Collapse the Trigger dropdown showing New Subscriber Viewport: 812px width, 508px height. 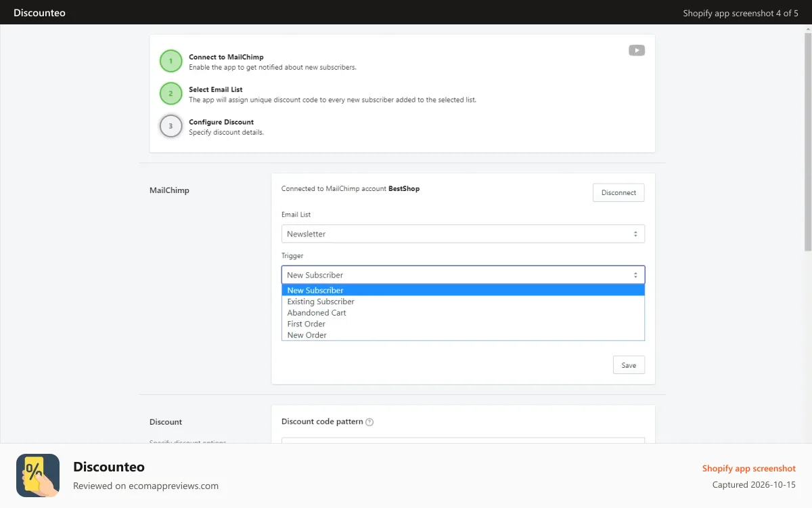pyautogui.click(x=463, y=275)
